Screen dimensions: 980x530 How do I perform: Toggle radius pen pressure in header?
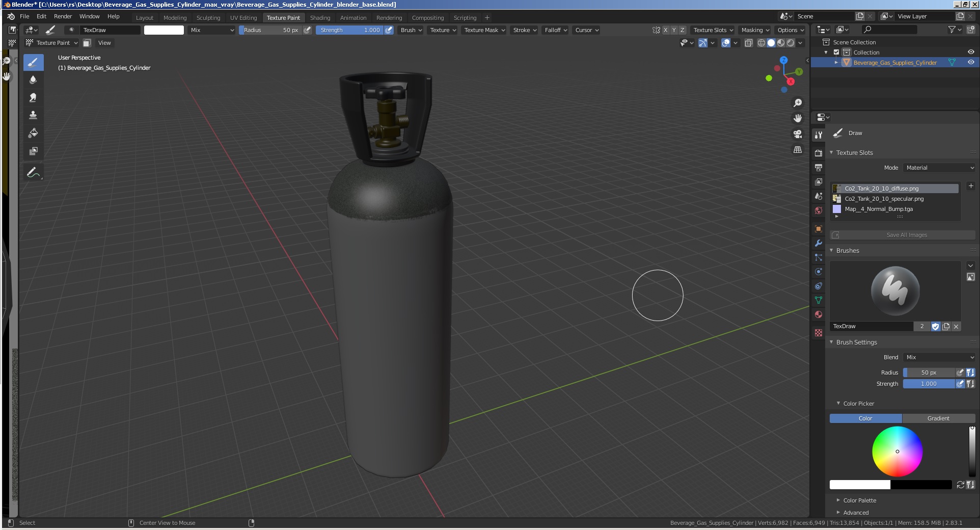tap(307, 30)
